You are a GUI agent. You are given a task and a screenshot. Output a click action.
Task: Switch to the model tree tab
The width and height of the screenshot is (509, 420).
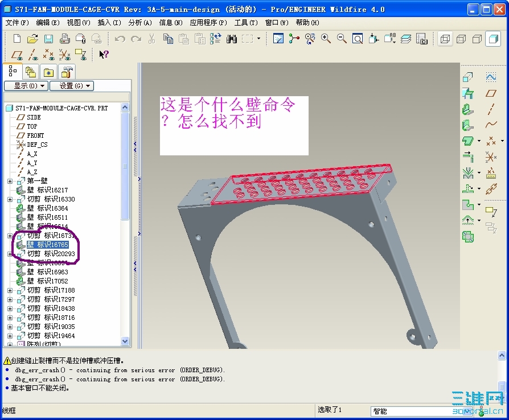[x=13, y=71]
